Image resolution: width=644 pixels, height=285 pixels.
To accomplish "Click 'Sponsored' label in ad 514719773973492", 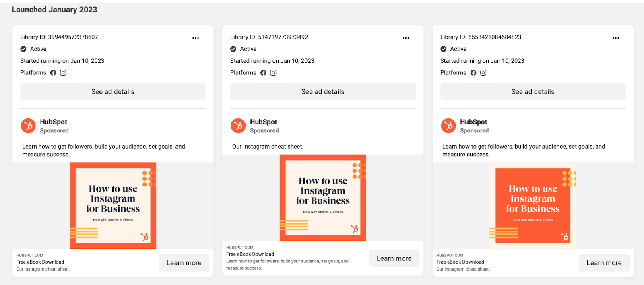I will [264, 131].
